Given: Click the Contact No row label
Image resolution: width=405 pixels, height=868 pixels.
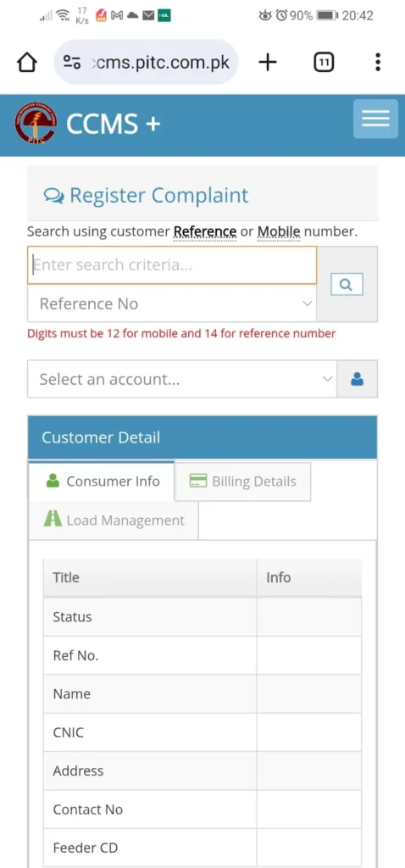Looking at the screenshot, I should 87,810.
